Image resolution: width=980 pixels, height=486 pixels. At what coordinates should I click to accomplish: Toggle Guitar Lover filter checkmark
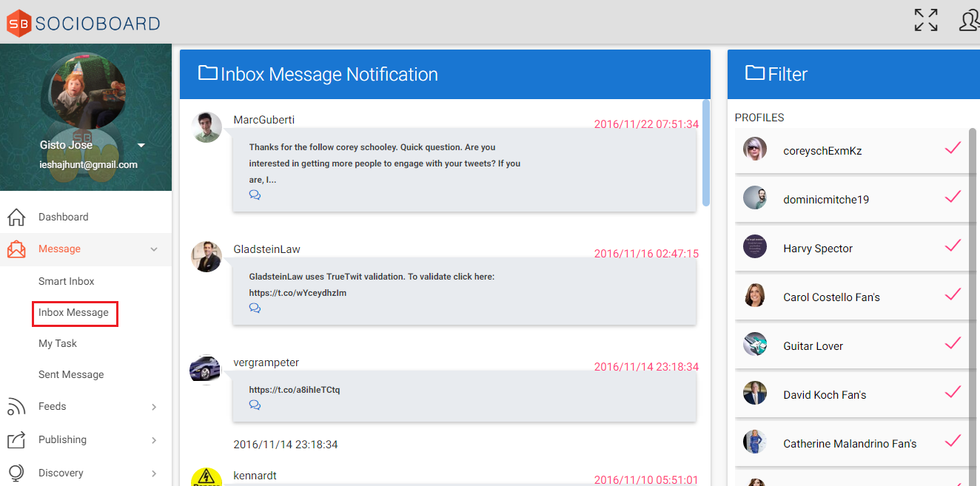(x=953, y=343)
